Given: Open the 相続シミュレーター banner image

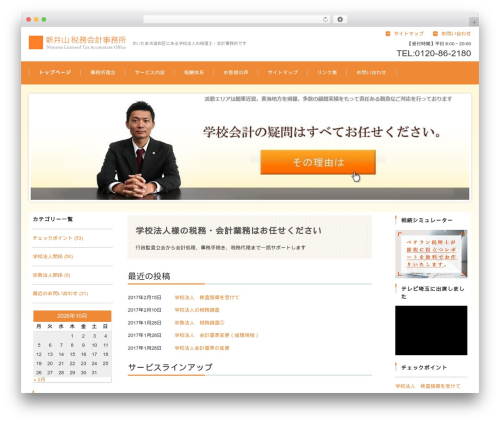Looking at the screenshot, I should tap(431, 254).
